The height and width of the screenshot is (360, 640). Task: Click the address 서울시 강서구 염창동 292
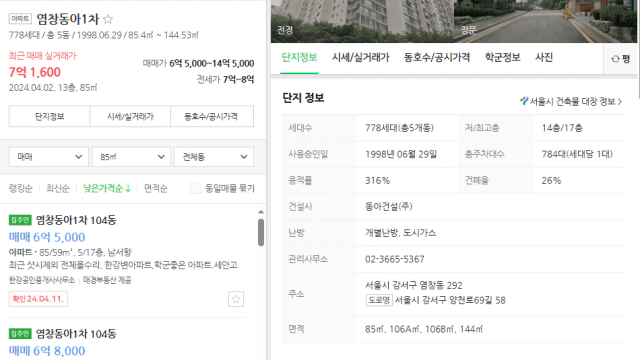[413, 285]
